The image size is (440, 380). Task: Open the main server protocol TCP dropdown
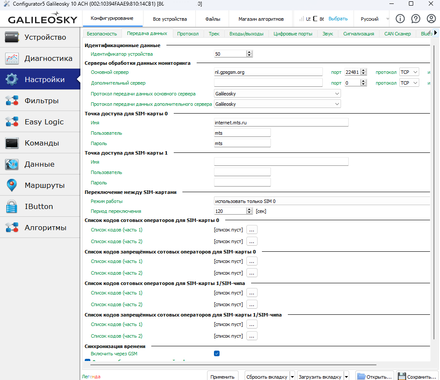(x=409, y=72)
